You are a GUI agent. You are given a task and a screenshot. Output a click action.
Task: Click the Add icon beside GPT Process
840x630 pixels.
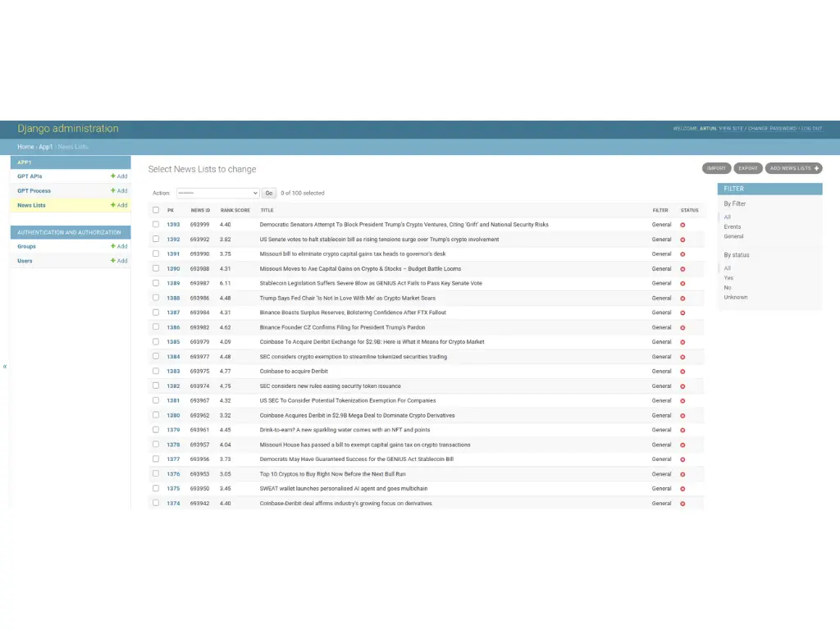coord(113,191)
